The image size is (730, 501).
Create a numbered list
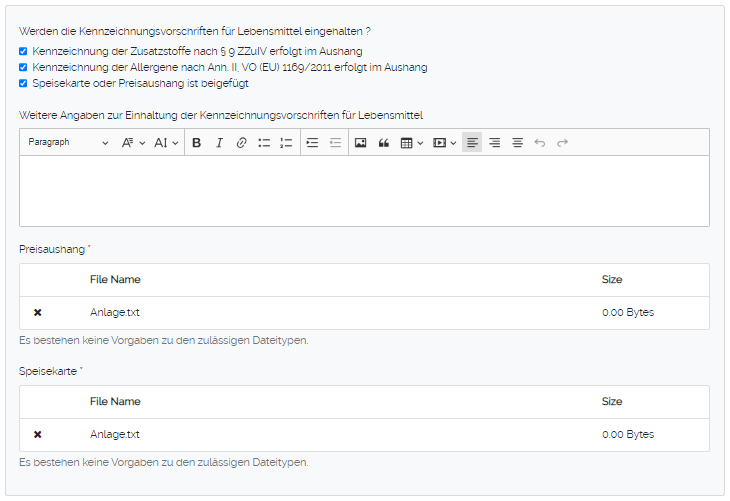click(x=286, y=143)
